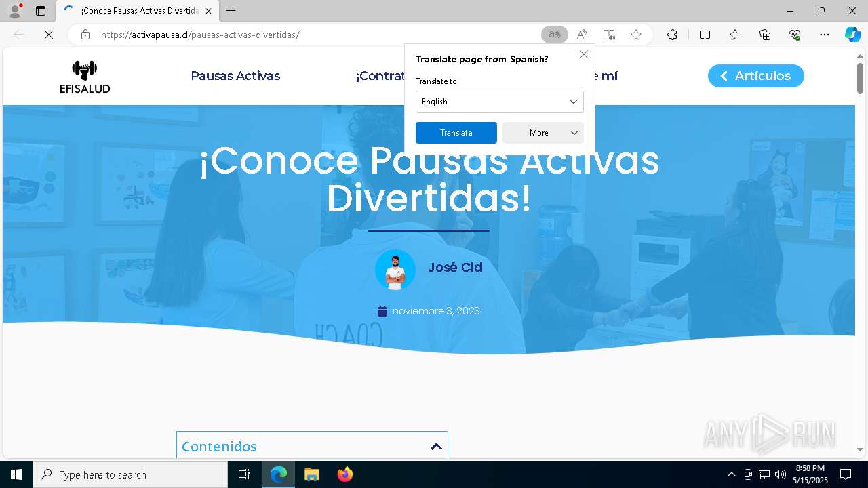The height and width of the screenshot is (488, 868).
Task: Open the ¡Contrata menu item
Action: tap(380, 76)
